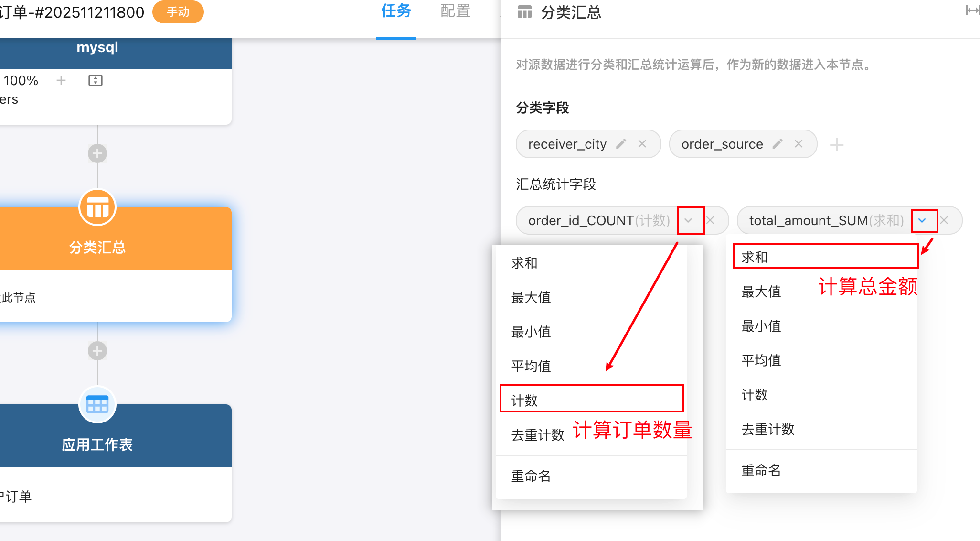Expand the order_id_COUNT aggregation dropdown
The height and width of the screenshot is (541, 980).
[688, 220]
